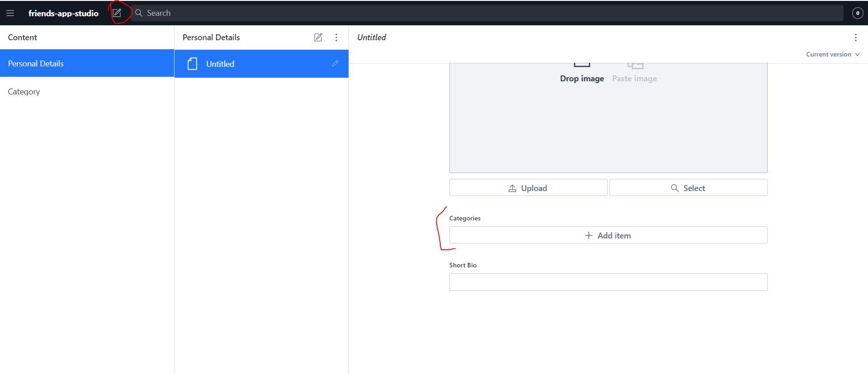Screen dimensions: 868x374
Task: Expand the Current version dropdown
Action: pyautogui.click(x=833, y=54)
